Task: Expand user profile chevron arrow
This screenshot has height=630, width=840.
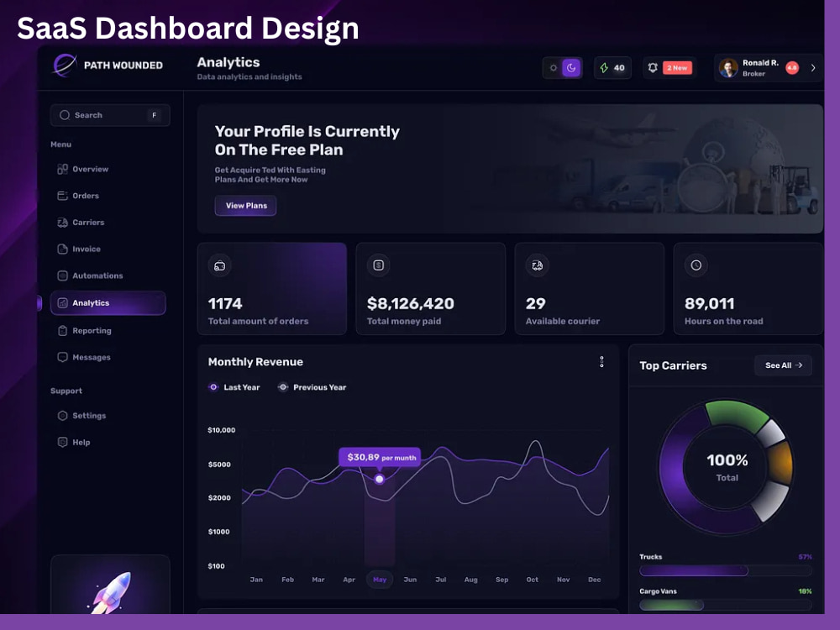Action: [x=813, y=68]
